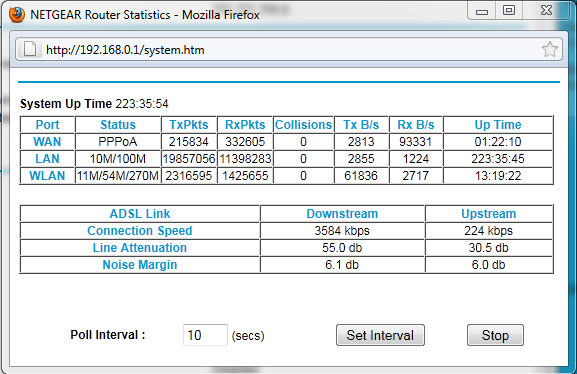Screen dimensions: 577x374
Task: Click upstream attenuation 30.5 db
Action: [488, 248]
